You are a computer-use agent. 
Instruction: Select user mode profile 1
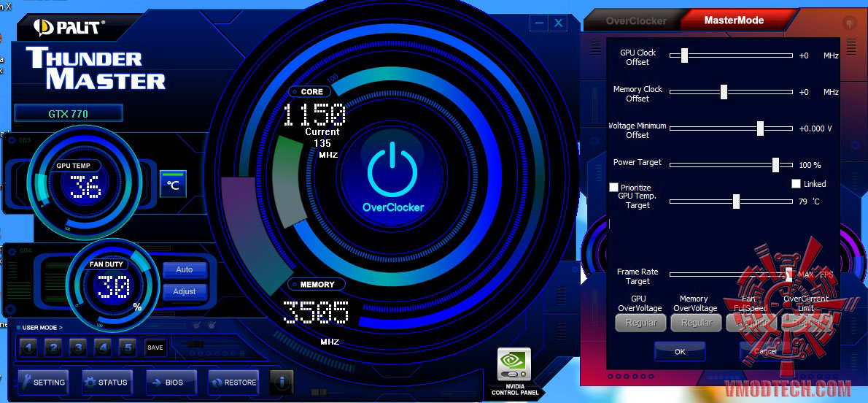28,348
